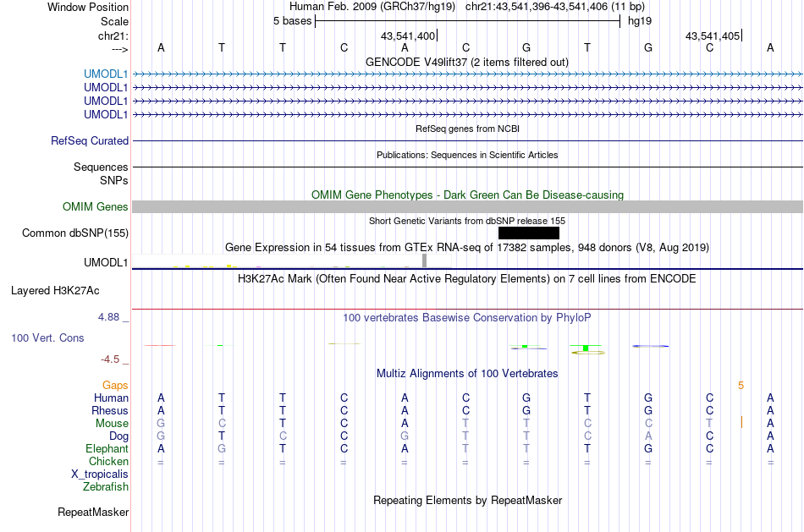Click the Gaps row label
The image size is (804, 532).
point(115,385)
